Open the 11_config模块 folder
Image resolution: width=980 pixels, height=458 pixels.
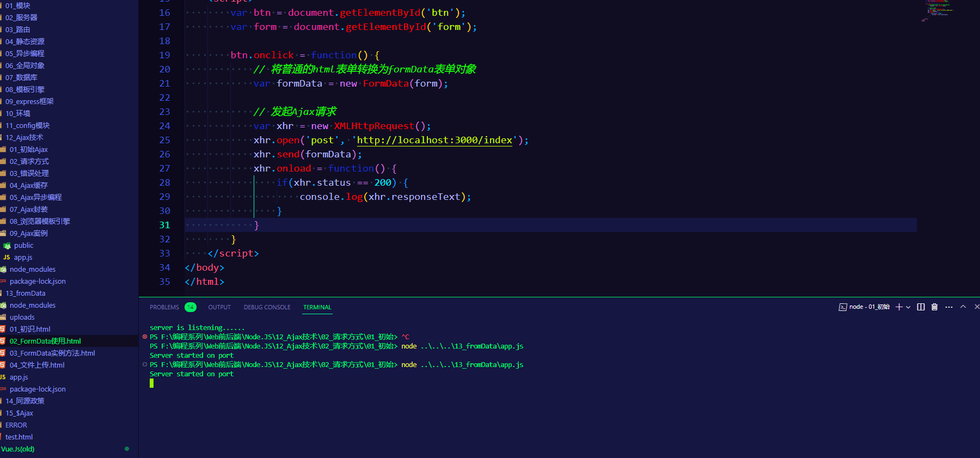click(27, 125)
